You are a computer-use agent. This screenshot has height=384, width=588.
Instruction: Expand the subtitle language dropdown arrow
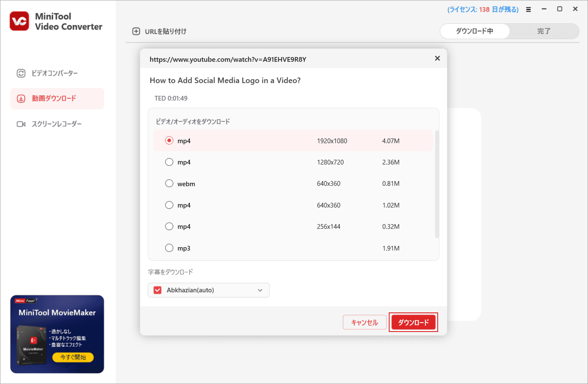tap(260, 290)
